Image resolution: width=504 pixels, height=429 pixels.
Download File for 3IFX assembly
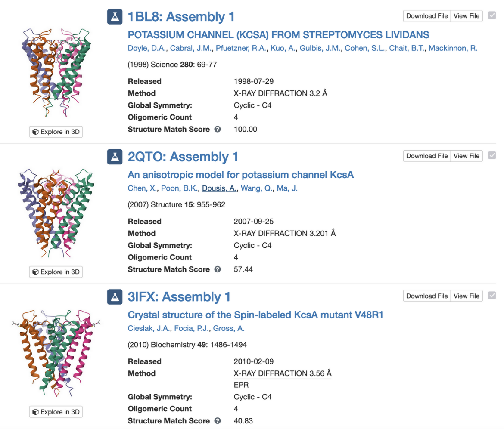pyautogui.click(x=427, y=296)
